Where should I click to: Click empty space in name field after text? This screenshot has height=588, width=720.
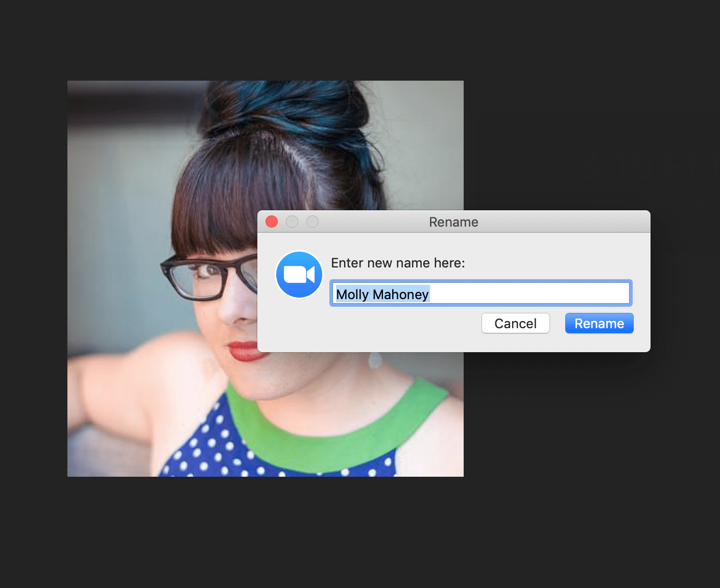[x=529, y=293]
